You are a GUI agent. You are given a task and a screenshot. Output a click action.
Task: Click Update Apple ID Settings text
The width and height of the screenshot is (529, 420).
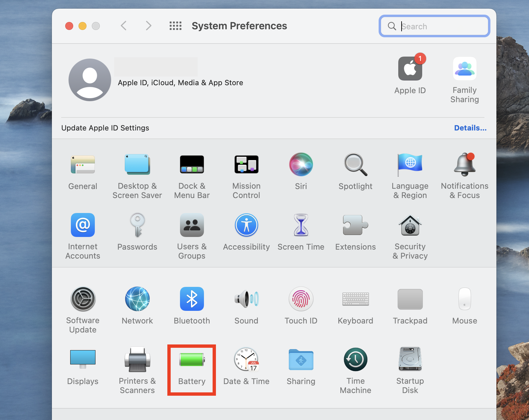(105, 128)
